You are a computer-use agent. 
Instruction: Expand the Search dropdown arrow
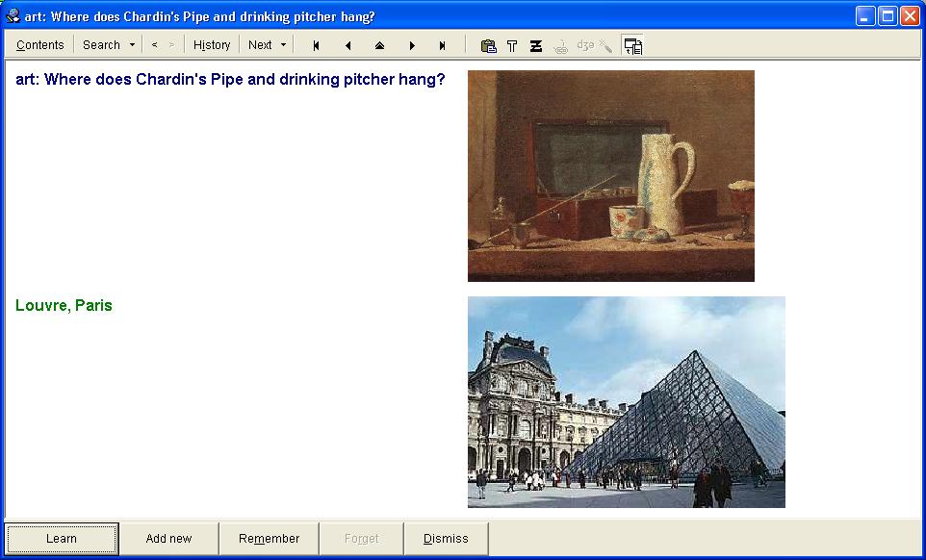132,45
